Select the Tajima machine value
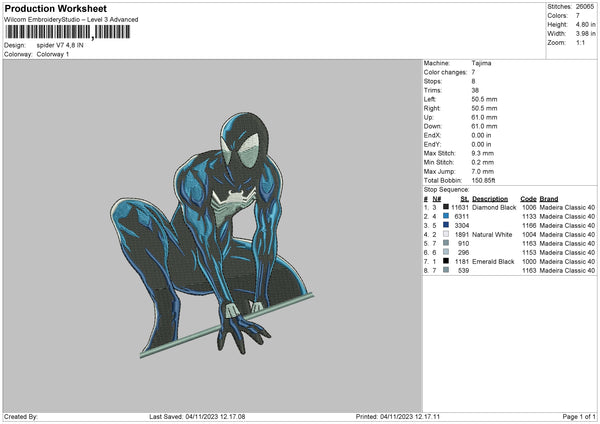600x424 pixels. coord(481,63)
